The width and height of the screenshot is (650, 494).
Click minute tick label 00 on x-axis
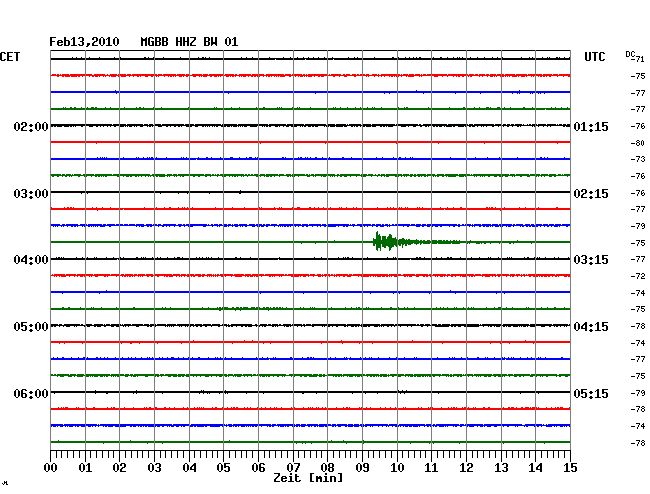pyautogui.click(x=51, y=467)
